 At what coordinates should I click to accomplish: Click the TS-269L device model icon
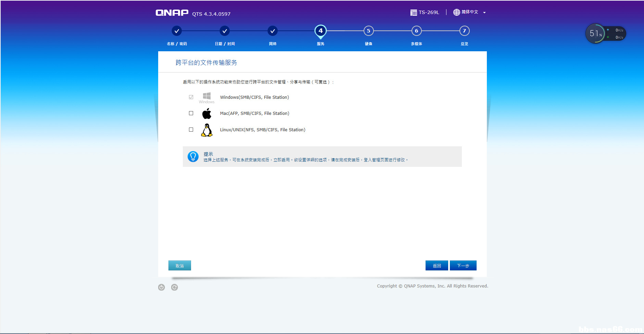[413, 12]
